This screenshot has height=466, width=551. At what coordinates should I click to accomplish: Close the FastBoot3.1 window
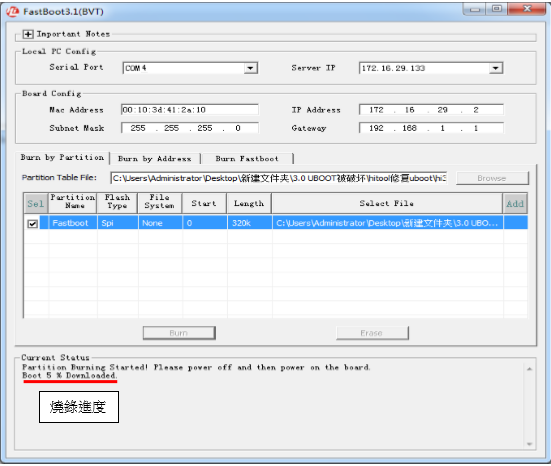tap(527, 9)
